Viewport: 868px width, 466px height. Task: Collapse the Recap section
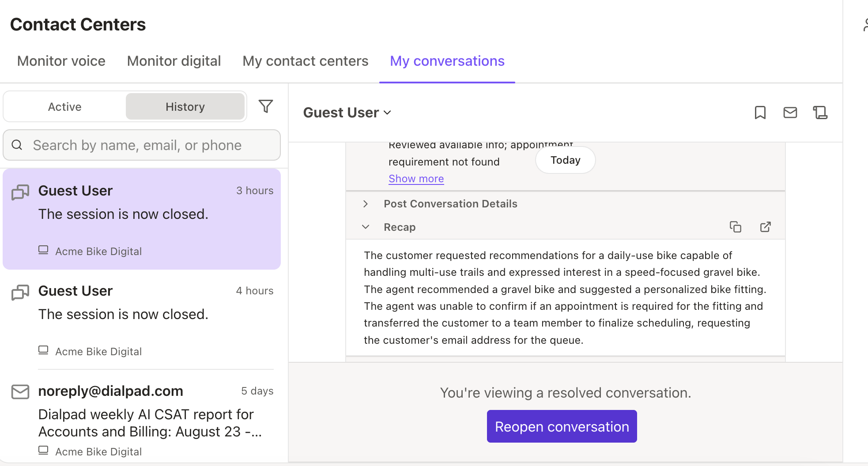pyautogui.click(x=366, y=227)
